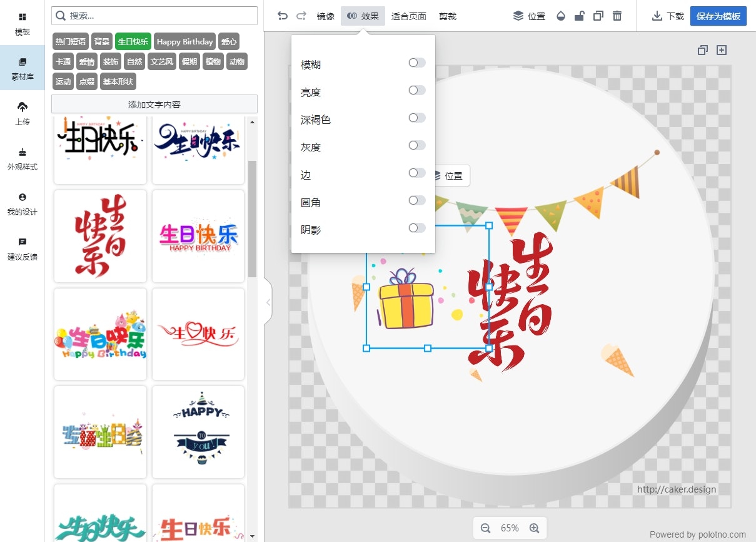This screenshot has height=542, width=756.
Task: Enable the 阴影 shadow toggle
Action: point(417,228)
